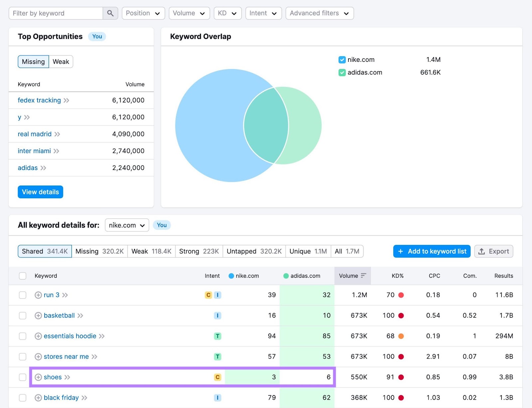This screenshot has height=408, width=532.
Task: Click double-arrow icon next to black friday
Action: point(84,398)
